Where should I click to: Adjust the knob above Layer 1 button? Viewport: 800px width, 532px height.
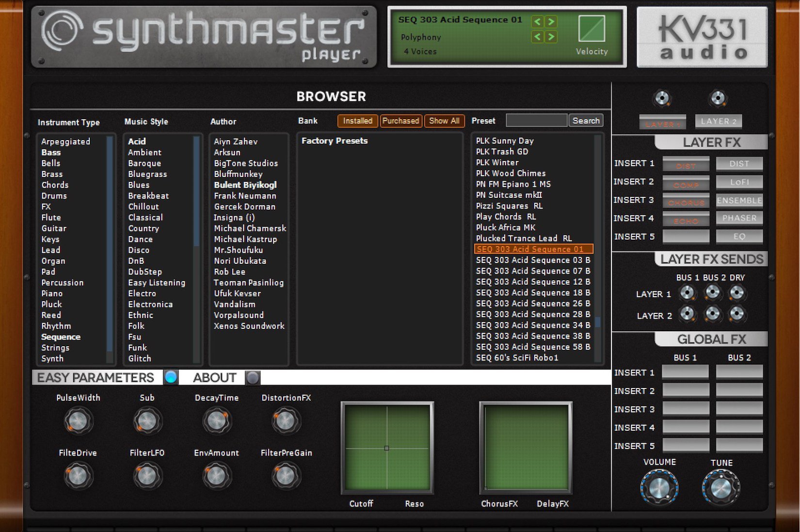[662, 98]
